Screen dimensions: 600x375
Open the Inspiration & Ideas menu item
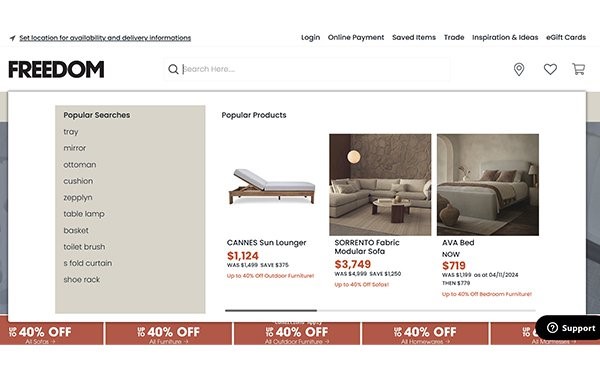pos(505,38)
